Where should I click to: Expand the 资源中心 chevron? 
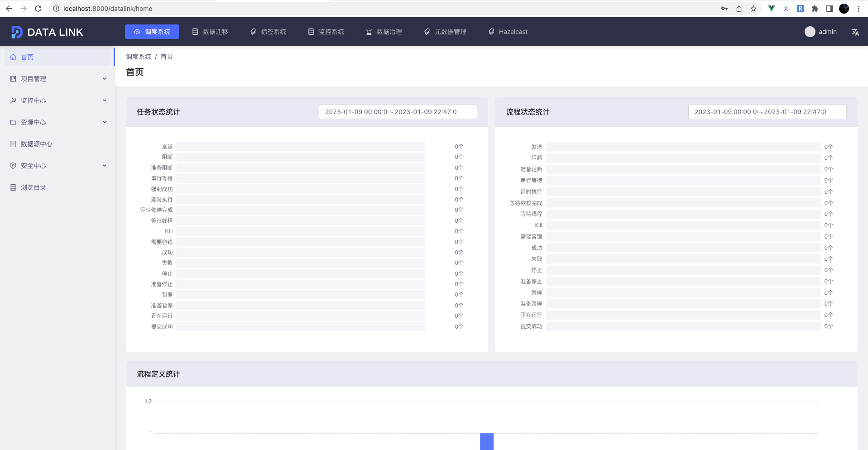click(105, 122)
